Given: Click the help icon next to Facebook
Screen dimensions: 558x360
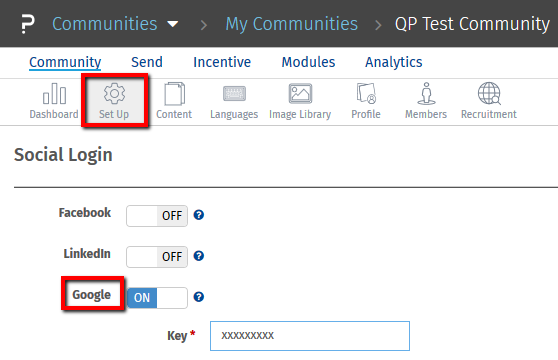Looking at the screenshot, I should click(x=199, y=215).
